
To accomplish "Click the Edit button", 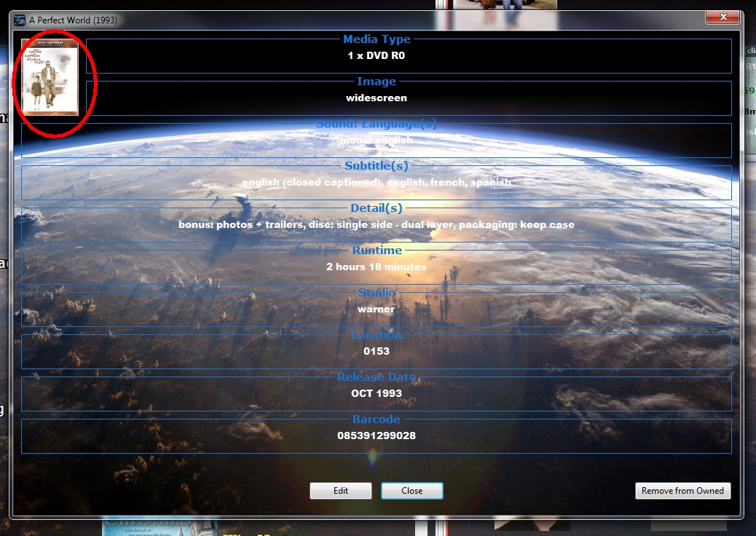I will [x=340, y=491].
